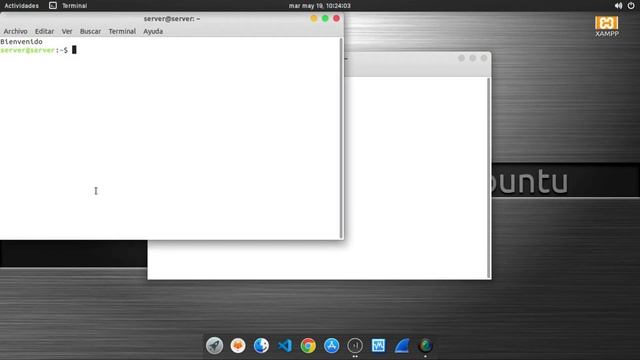640x360 pixels.
Task: Open the Archivo menu in Terminal
Action: [x=16, y=31]
